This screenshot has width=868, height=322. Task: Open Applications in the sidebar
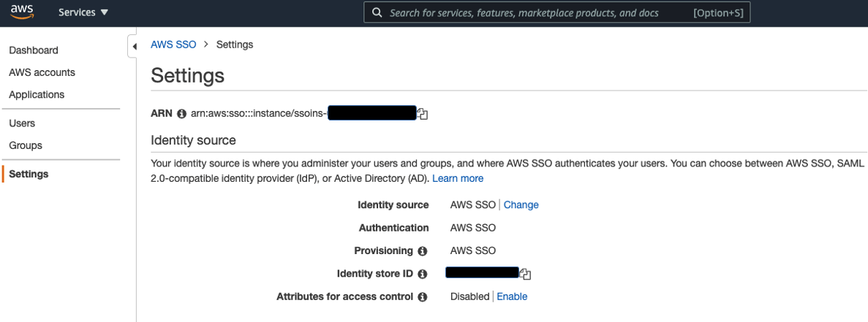click(37, 94)
